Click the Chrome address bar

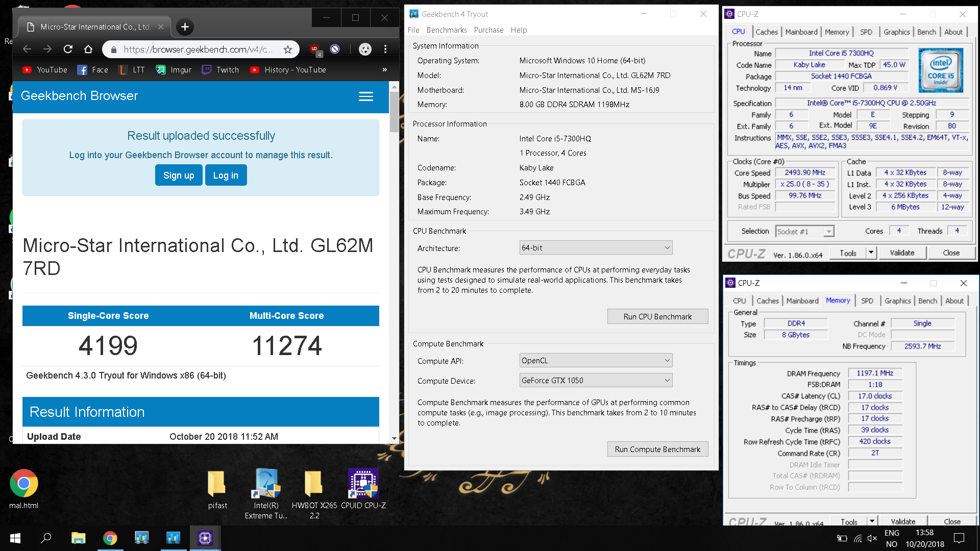(198, 49)
